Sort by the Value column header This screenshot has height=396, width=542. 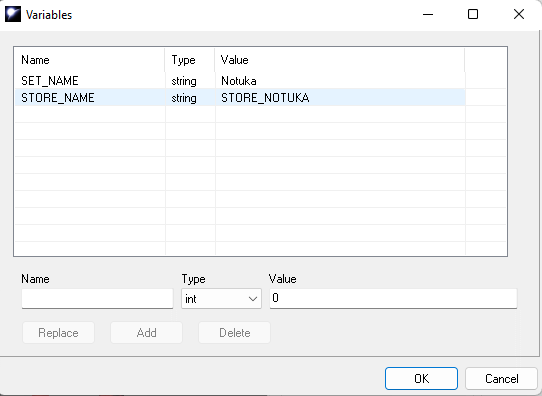click(340, 60)
